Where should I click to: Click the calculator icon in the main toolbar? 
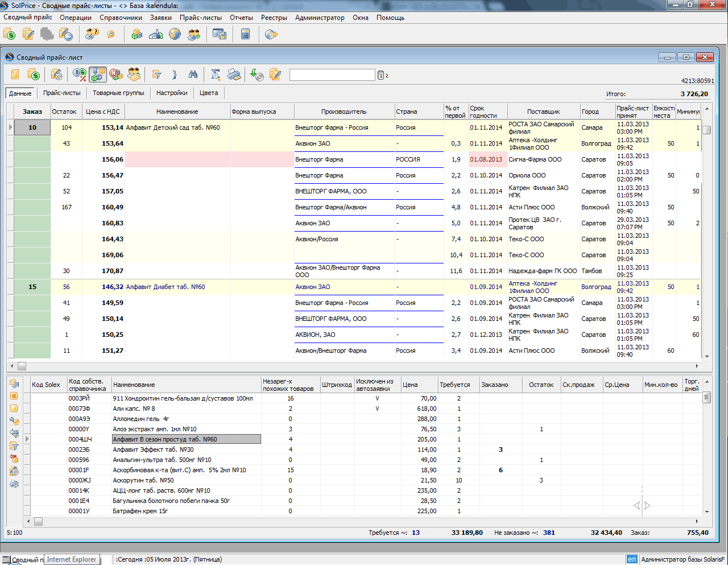point(246,34)
